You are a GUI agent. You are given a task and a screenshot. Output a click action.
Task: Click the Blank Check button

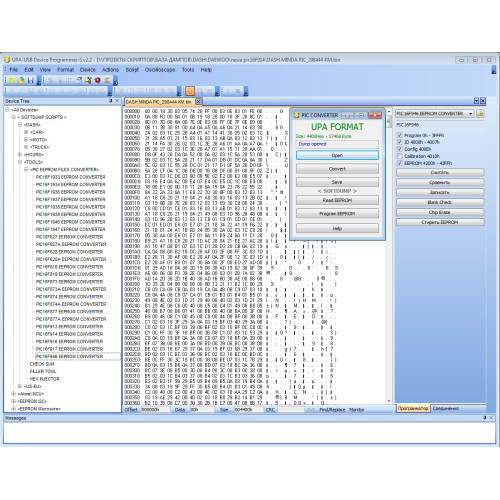440,202
